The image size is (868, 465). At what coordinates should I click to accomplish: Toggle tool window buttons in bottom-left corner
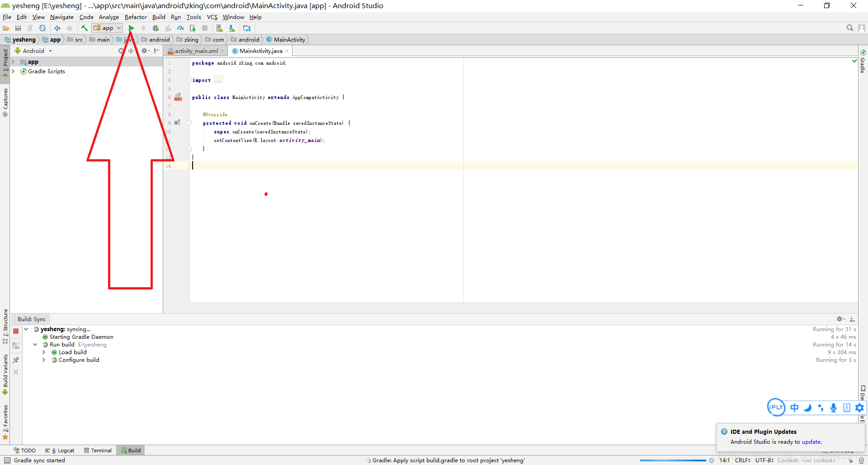[x=7, y=460]
